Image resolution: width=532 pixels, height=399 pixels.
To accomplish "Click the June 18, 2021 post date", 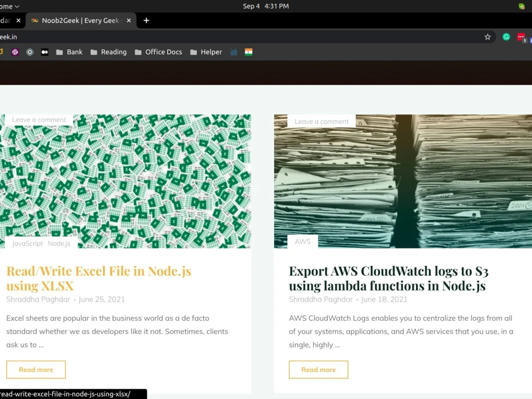I will click(x=384, y=299).
